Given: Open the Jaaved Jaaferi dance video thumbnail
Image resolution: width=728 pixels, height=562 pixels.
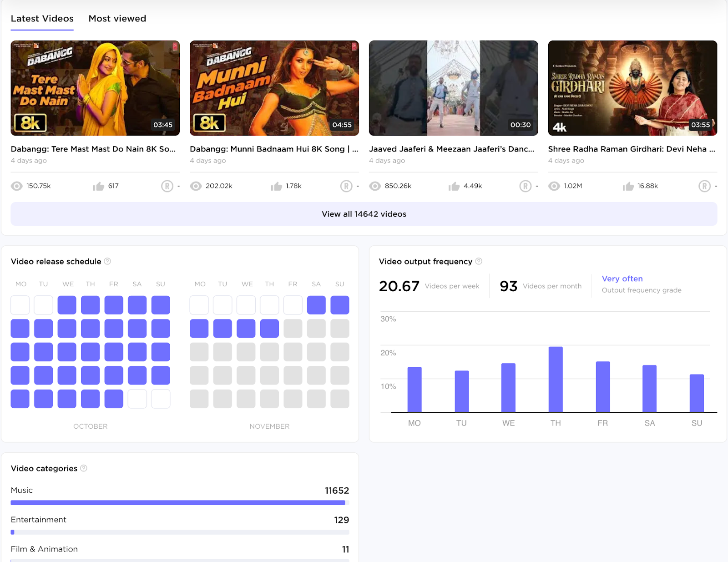Looking at the screenshot, I should click(453, 88).
